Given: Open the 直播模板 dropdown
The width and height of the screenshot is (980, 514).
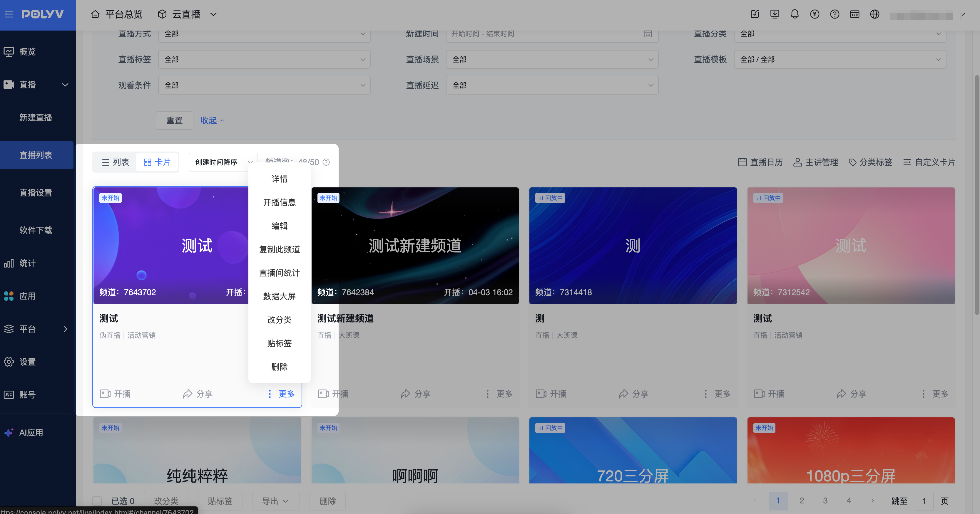Looking at the screenshot, I should [x=840, y=60].
